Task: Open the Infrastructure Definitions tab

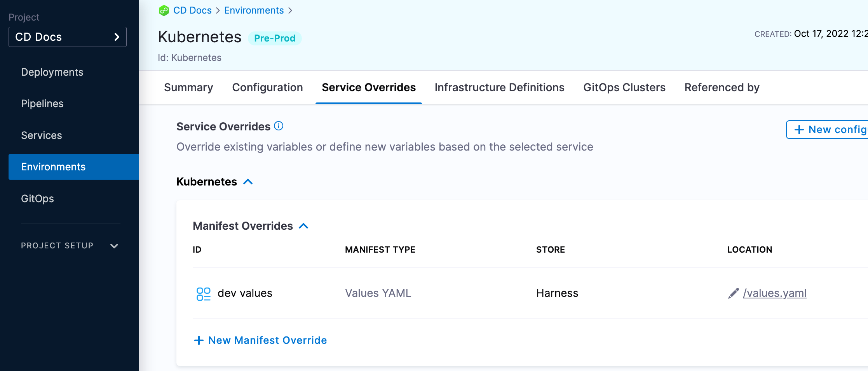Action: click(x=499, y=87)
